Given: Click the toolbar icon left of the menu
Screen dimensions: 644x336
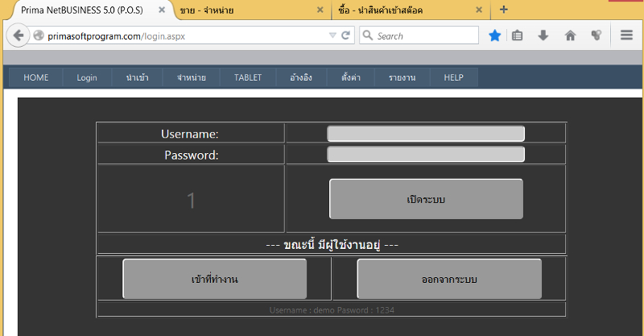Looking at the screenshot, I should (x=597, y=35).
